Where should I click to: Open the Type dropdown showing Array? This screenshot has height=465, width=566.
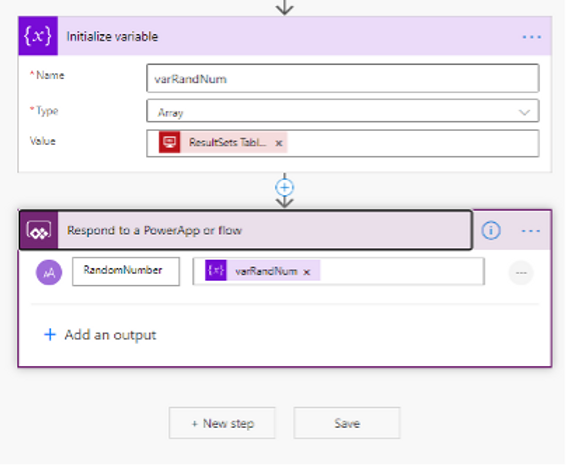343,111
